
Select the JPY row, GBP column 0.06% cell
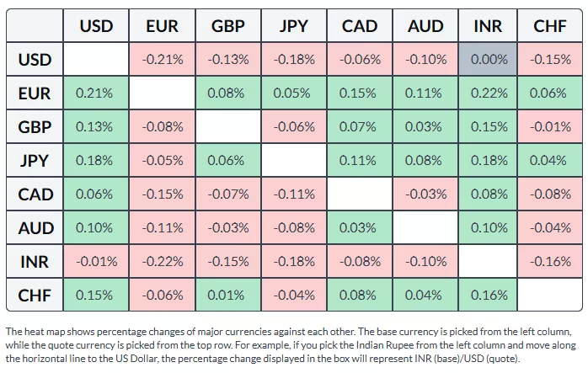[x=227, y=161]
